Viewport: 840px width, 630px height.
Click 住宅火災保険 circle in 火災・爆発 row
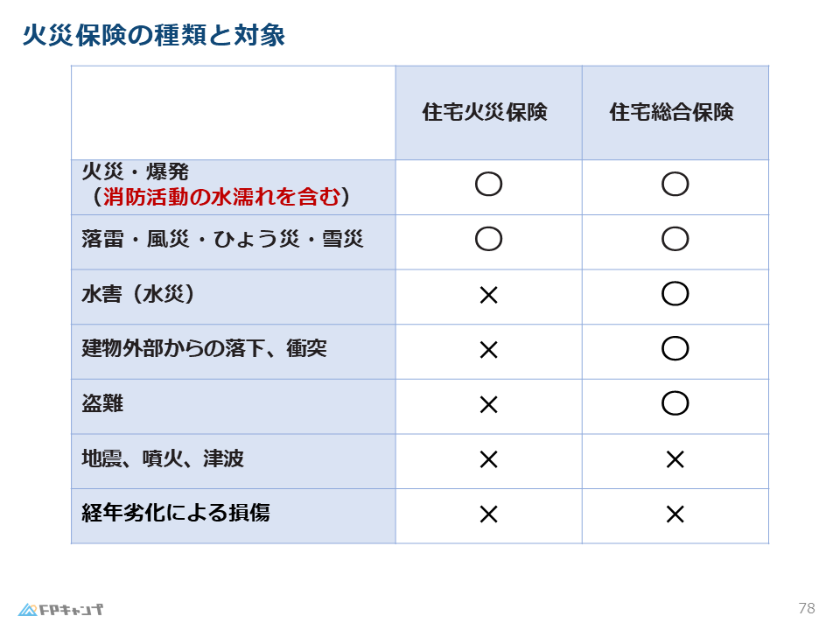488,184
